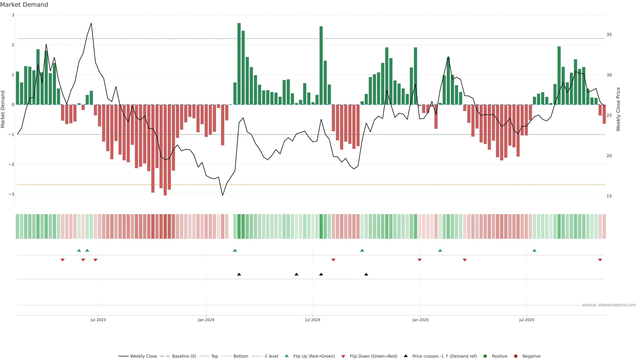Image resolution: width=644 pixels, height=362 pixels.
Task: Click the green Flip Up marker after Jul 2025
Action: (x=534, y=250)
